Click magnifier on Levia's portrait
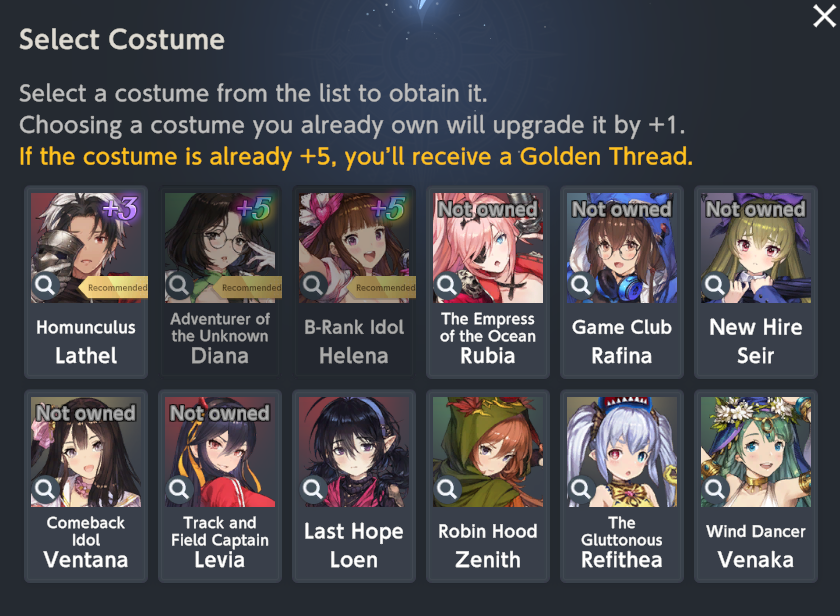The width and height of the screenshot is (840, 616). [179, 489]
